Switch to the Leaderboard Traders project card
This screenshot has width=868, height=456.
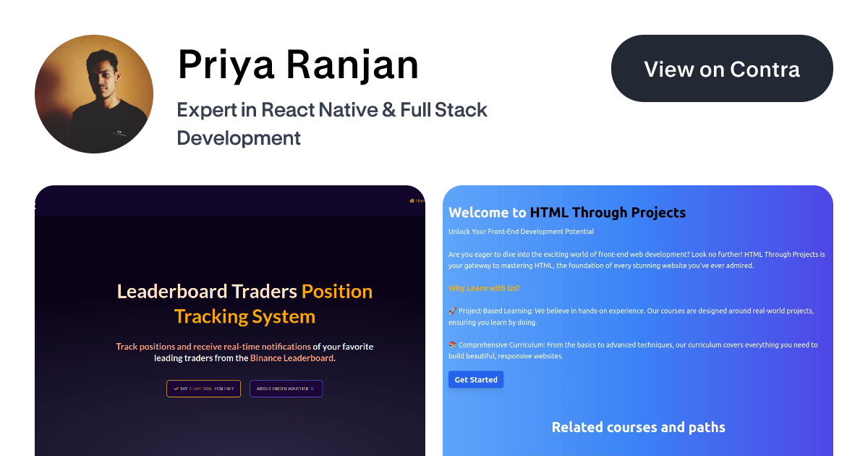[x=230, y=318]
